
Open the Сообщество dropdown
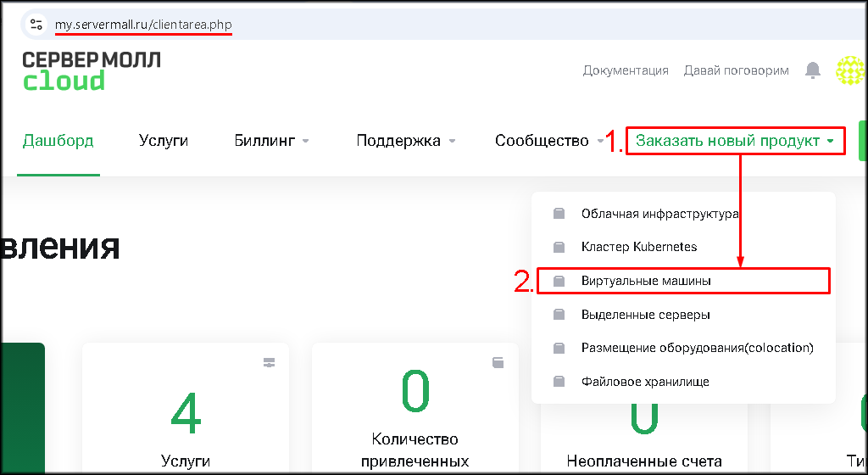pos(549,141)
